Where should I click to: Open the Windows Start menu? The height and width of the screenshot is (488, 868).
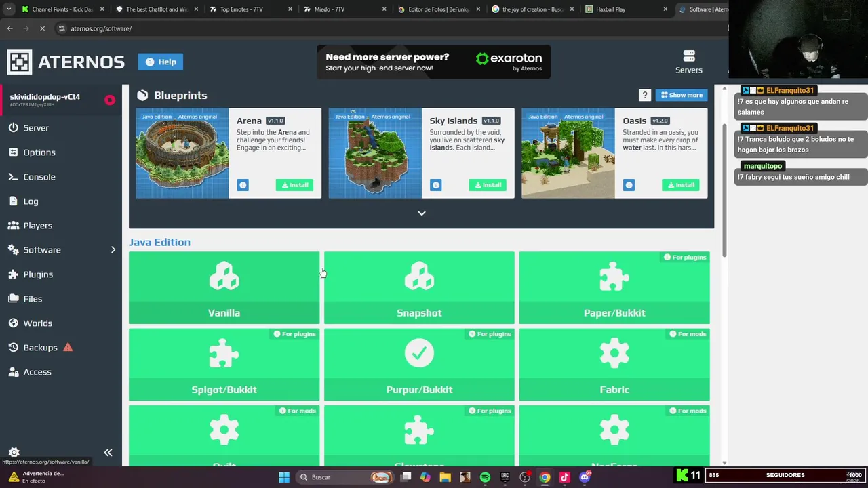284,477
